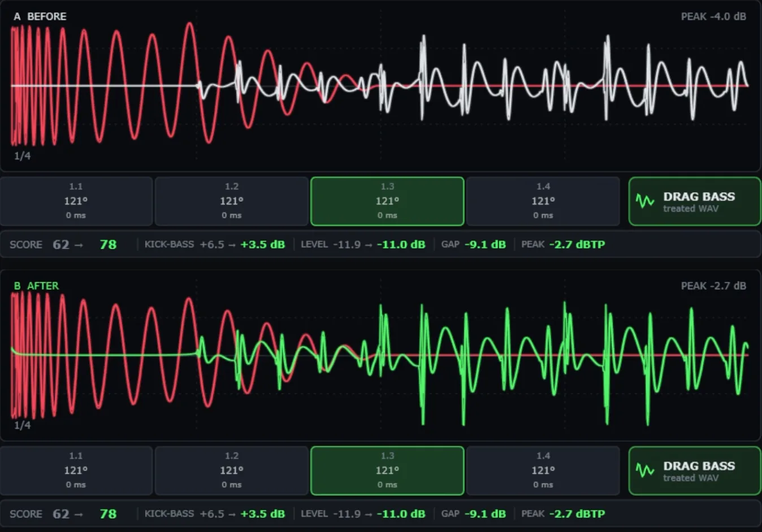762x532 pixels.
Task: Click the "DRAG BASS" label below the Before waveform
Action: pyautogui.click(x=699, y=197)
